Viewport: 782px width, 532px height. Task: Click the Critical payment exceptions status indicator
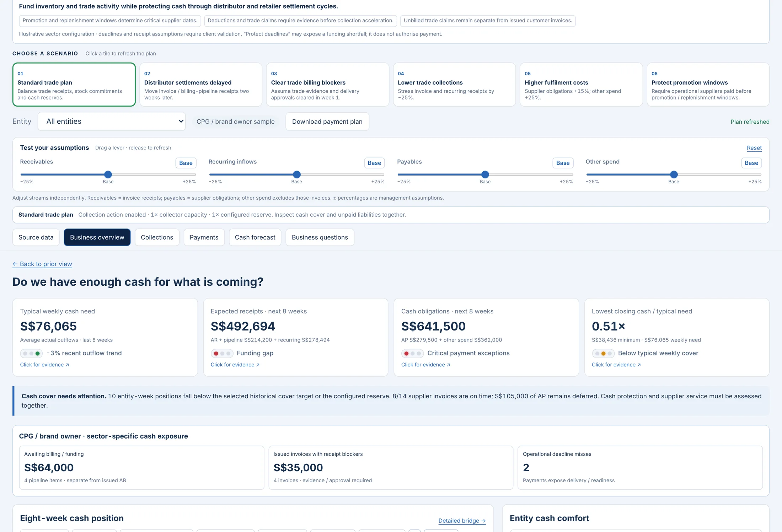pos(412,354)
